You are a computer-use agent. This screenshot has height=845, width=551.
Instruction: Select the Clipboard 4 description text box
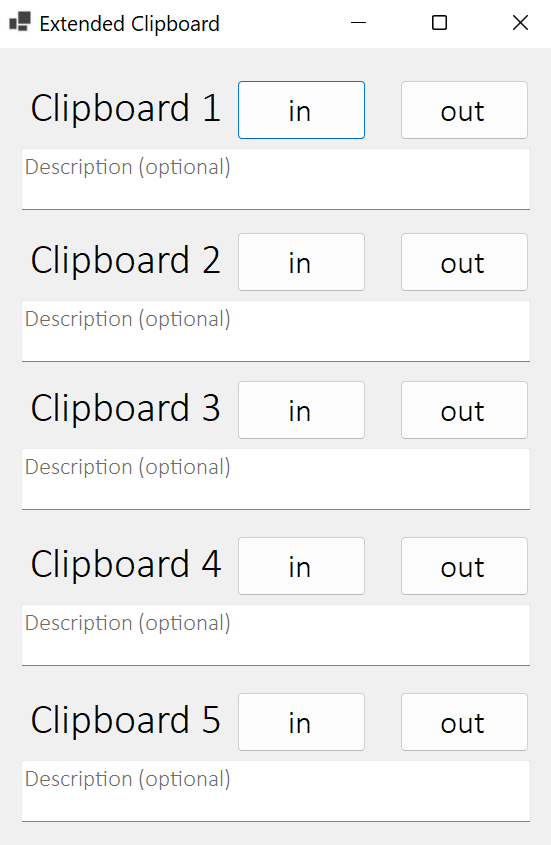click(276, 635)
